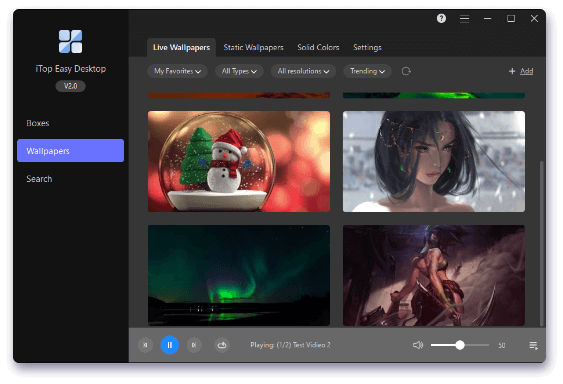
Task: Expand the Trending sort dropdown
Action: click(367, 71)
